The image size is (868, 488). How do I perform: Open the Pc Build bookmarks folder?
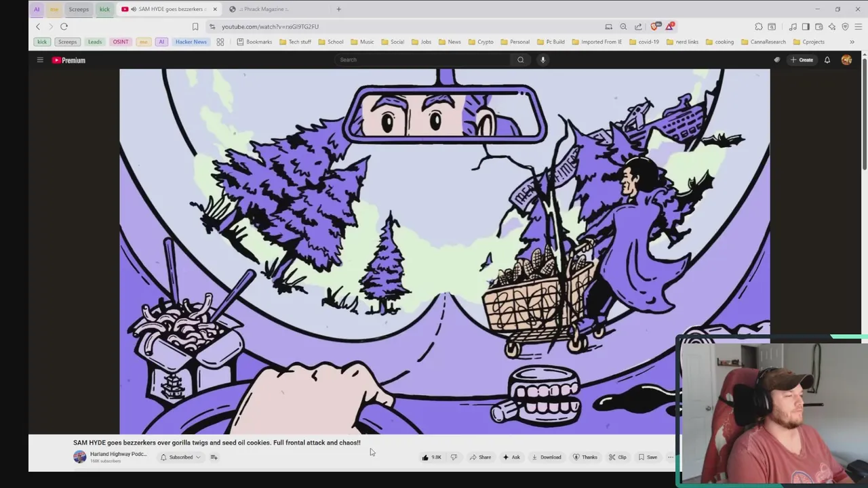coord(551,42)
